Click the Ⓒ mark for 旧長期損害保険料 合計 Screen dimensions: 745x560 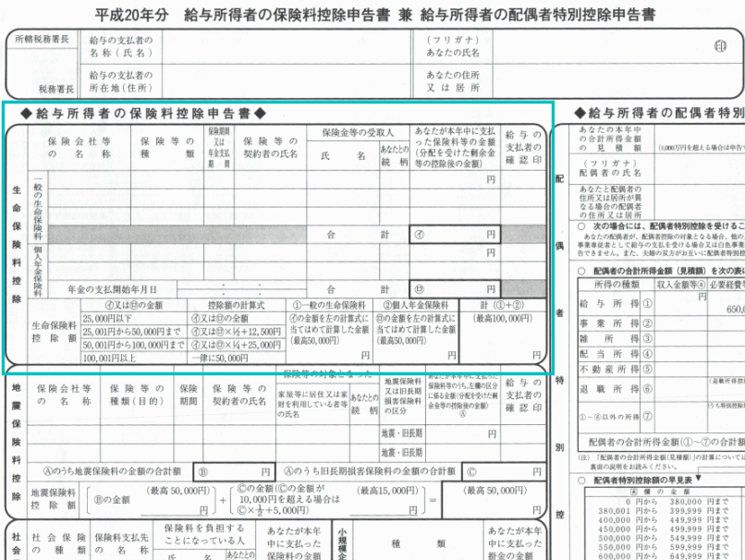tap(471, 471)
